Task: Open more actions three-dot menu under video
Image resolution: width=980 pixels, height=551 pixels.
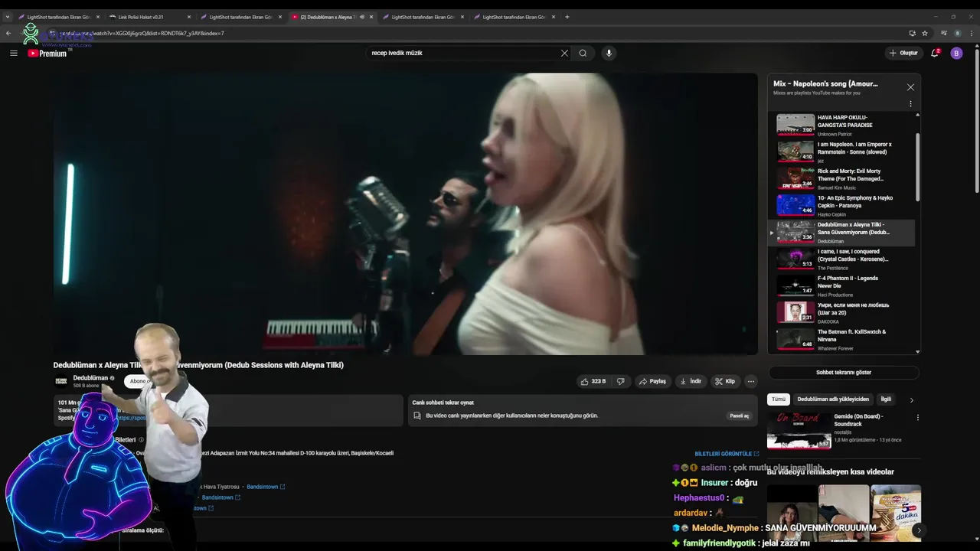Action: pos(751,381)
